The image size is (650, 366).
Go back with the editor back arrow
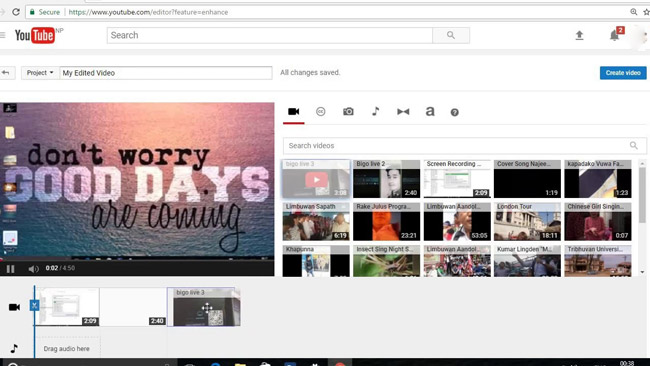point(6,73)
